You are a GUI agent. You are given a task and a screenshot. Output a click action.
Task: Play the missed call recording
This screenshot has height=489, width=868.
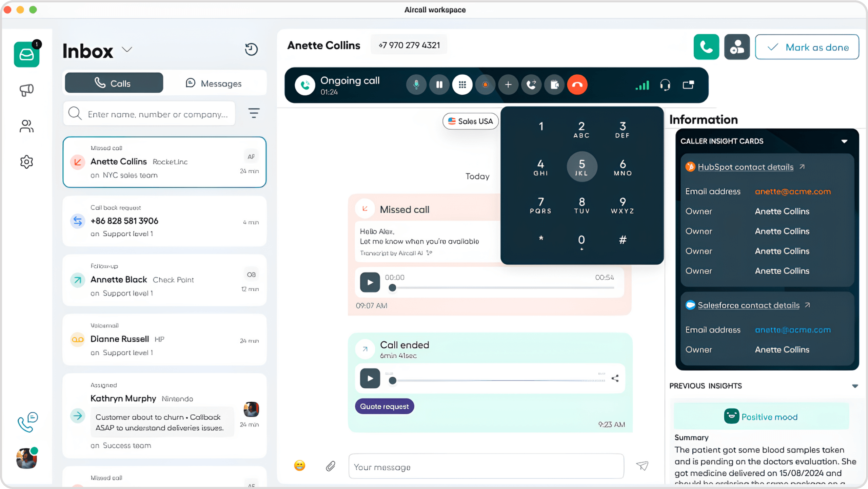[x=369, y=281]
